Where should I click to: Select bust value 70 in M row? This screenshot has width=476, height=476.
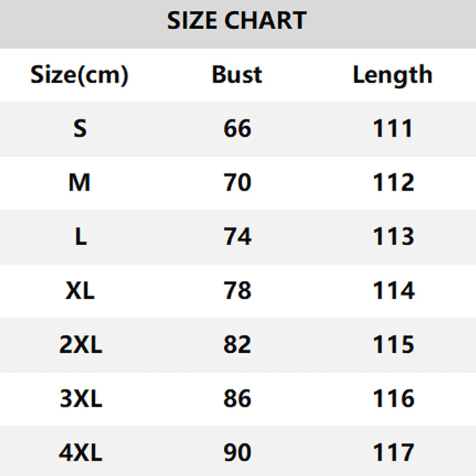237,183
